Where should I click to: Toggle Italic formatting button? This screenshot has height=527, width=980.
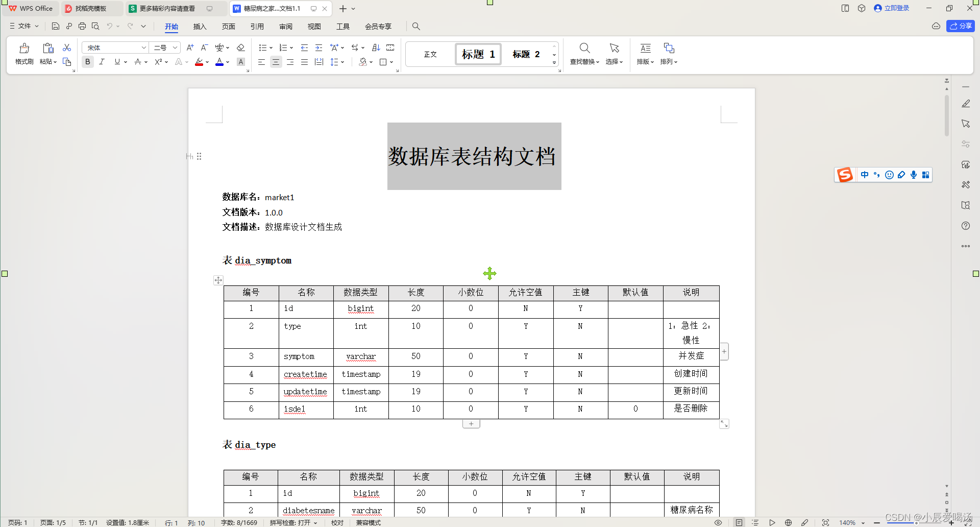pyautogui.click(x=102, y=62)
